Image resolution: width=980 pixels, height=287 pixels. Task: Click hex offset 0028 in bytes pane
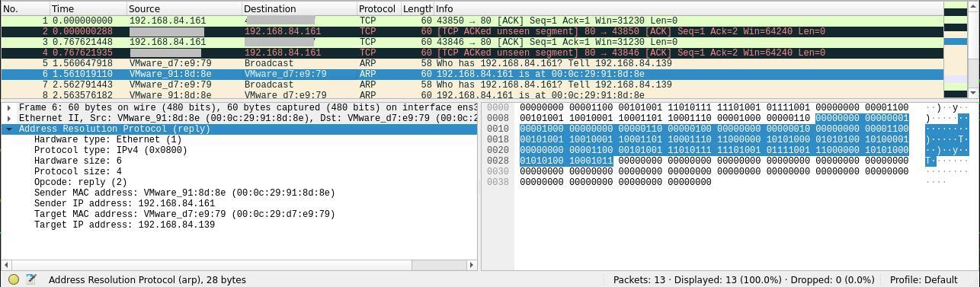point(497,161)
